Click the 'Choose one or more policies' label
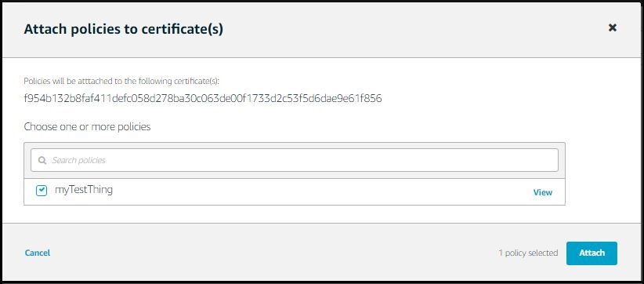Viewport: 644px width, 284px height. pos(87,126)
